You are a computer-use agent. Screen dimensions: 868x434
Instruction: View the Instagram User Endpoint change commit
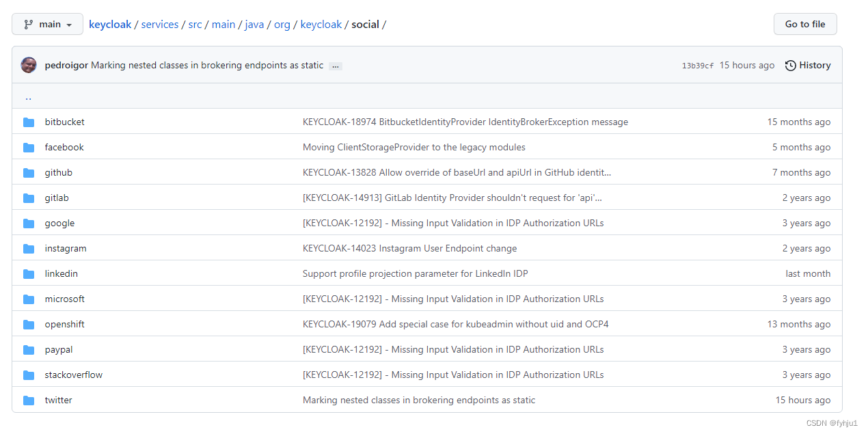(409, 247)
